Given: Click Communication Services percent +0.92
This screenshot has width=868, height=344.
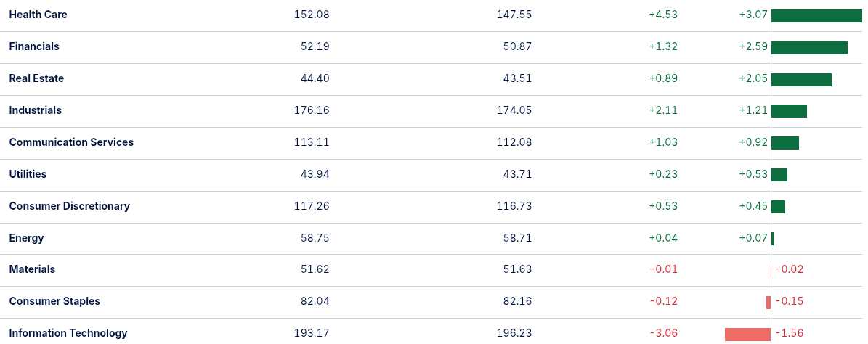Looking at the screenshot, I should point(753,142).
